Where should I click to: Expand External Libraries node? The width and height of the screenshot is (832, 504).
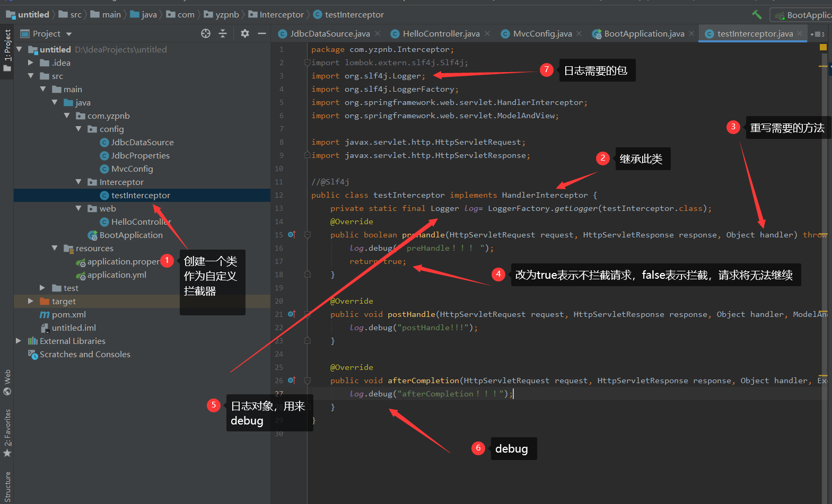tap(19, 341)
